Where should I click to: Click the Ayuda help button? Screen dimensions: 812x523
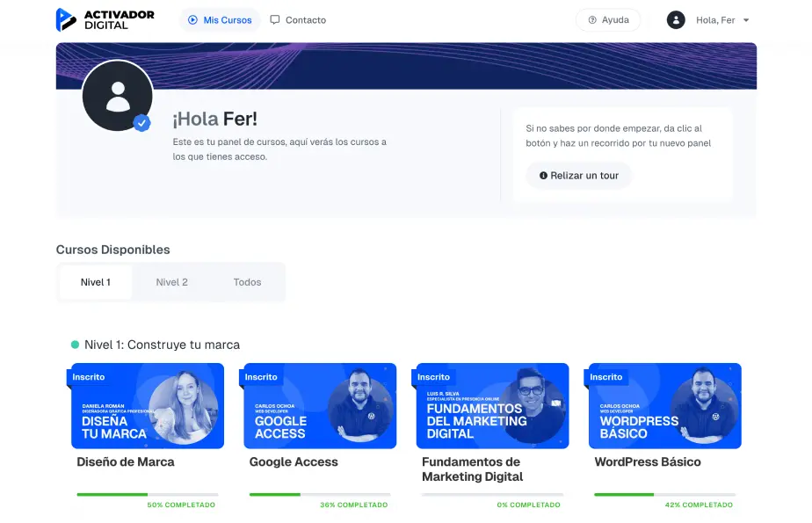[x=608, y=20]
